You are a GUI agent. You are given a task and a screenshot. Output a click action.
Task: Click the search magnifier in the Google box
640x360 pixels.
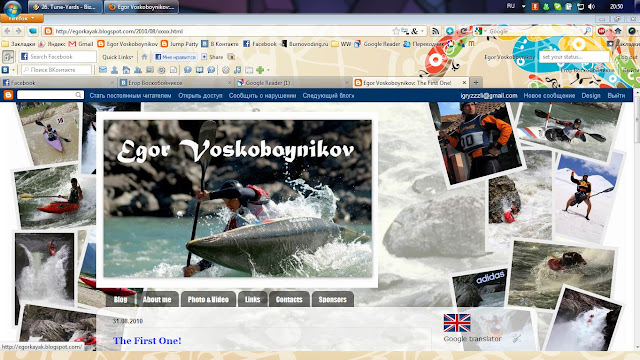pos(588,31)
